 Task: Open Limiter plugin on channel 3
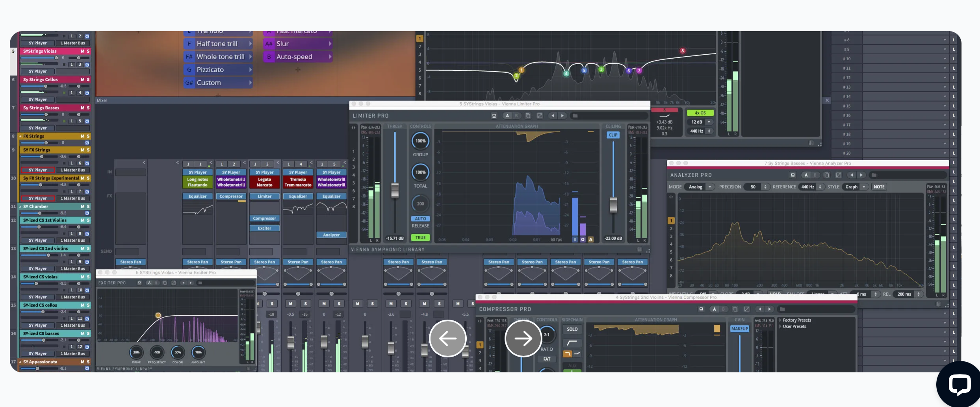point(265,196)
